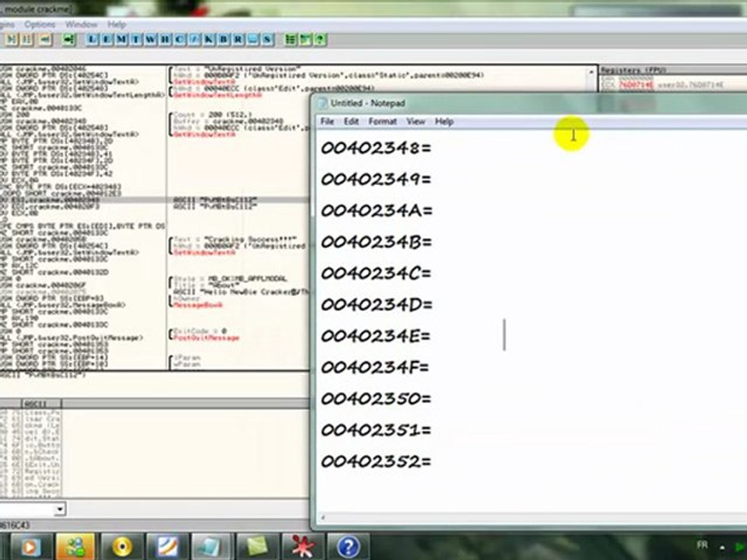This screenshot has height=560, width=747.
Task: Open the blue question mark taskbar icon
Action: point(349,547)
